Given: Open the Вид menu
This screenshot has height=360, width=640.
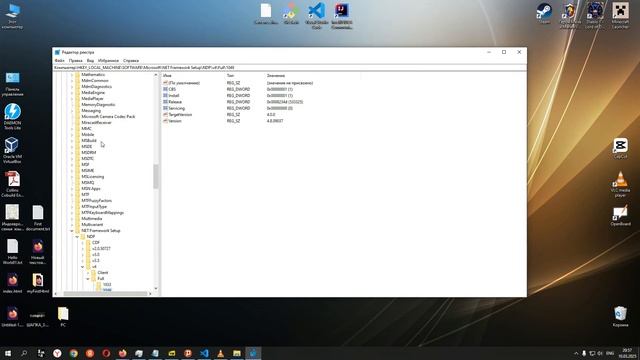Looking at the screenshot, I should point(90,60).
